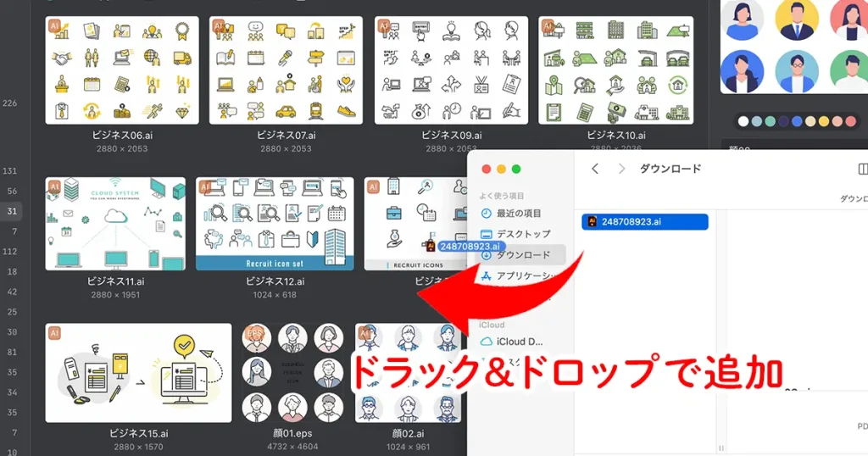
Task: Go back in the Finder window
Action: pyautogui.click(x=595, y=169)
